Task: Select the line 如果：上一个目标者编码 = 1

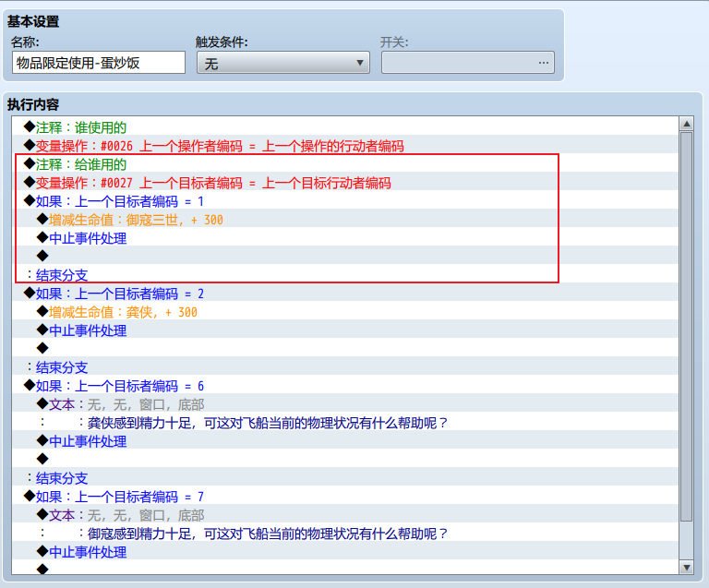Action: pos(345,200)
